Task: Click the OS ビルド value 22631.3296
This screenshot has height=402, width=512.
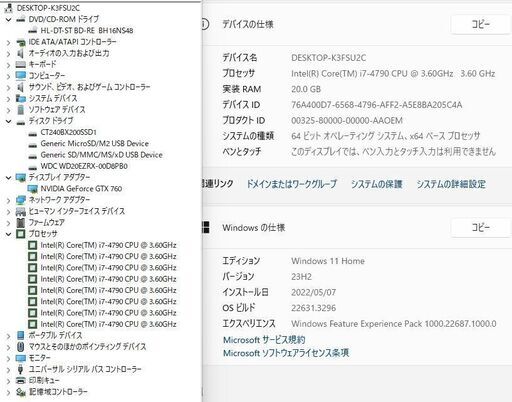Action: [313, 308]
